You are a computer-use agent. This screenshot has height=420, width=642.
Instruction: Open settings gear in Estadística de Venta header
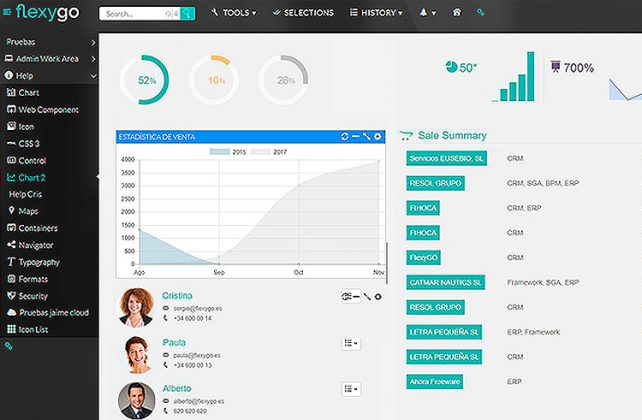(x=378, y=136)
